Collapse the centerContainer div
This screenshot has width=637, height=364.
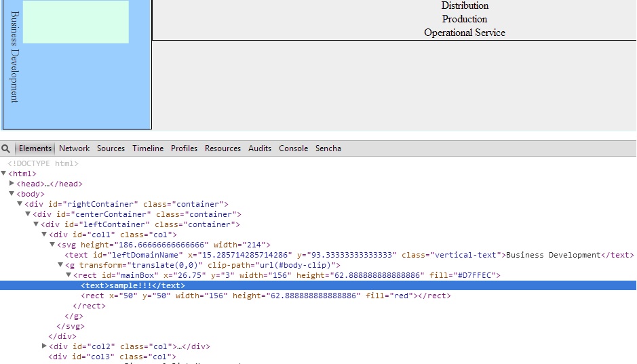(x=28, y=214)
